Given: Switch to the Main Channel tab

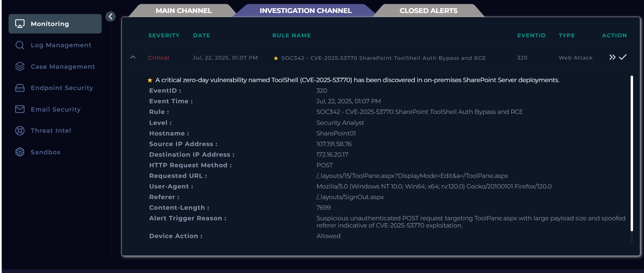Looking at the screenshot, I should click(183, 11).
